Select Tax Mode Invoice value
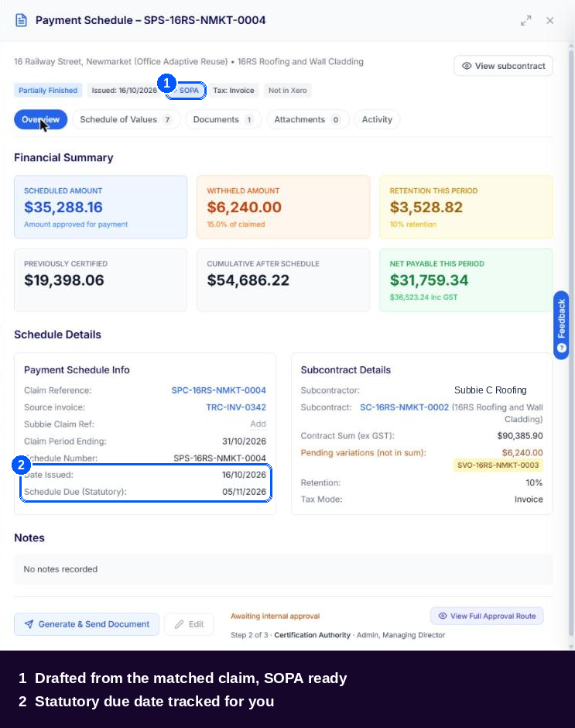 pos(529,500)
